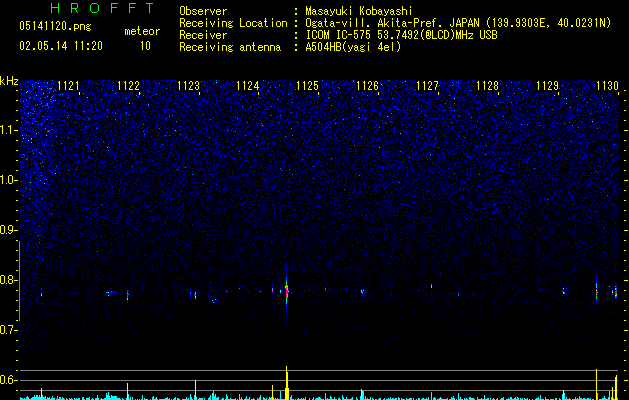This screenshot has width=629, height=400.
Task: Click the 1121 time marker
Action: pos(69,86)
